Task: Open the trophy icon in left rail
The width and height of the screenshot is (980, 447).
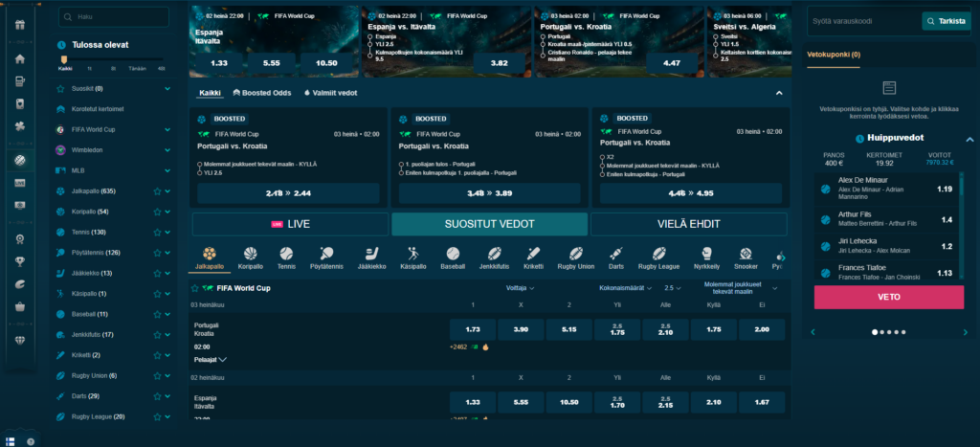Action: pyautogui.click(x=20, y=261)
